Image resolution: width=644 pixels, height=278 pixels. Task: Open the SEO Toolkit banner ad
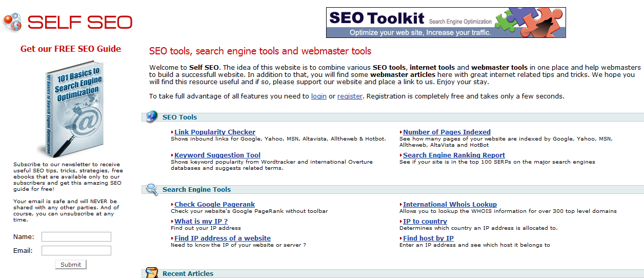446,23
